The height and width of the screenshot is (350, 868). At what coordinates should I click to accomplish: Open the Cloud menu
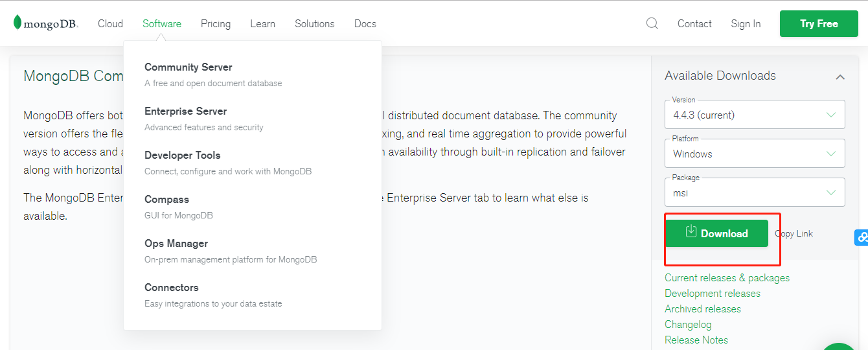pos(110,23)
